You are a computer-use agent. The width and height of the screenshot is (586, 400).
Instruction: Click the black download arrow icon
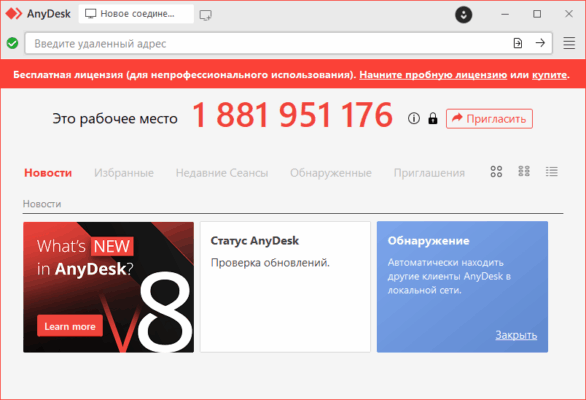click(463, 15)
